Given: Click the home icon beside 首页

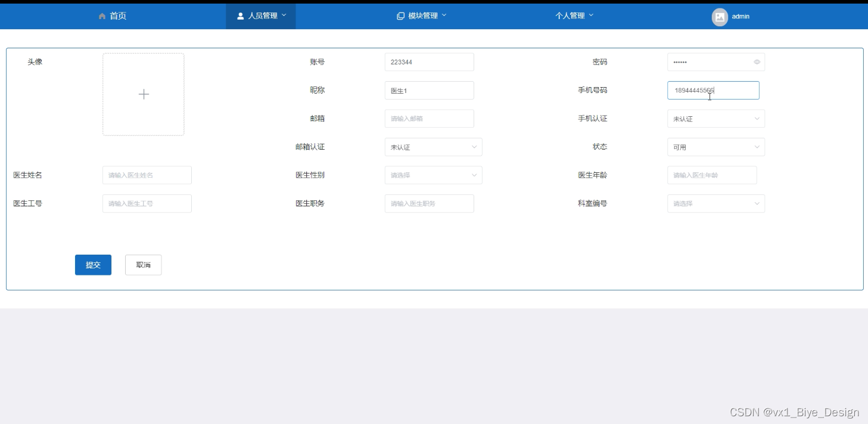Looking at the screenshot, I should pyautogui.click(x=102, y=16).
